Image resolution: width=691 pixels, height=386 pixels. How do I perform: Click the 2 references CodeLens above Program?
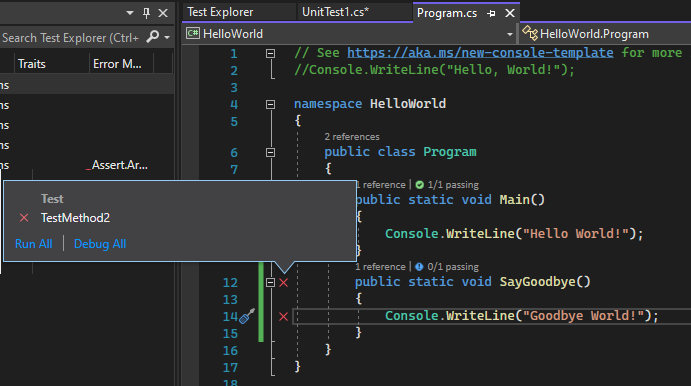[352, 137]
